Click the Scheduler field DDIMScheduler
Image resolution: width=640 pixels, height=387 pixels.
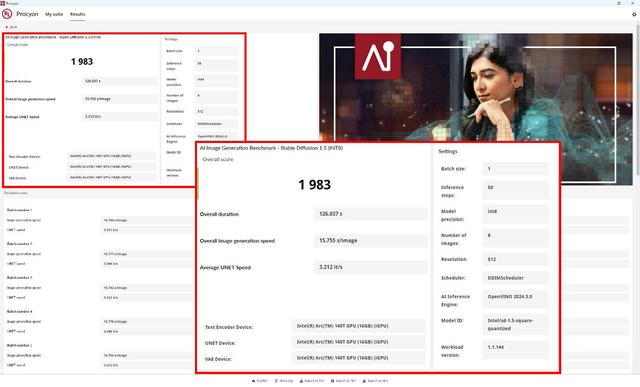(516, 278)
